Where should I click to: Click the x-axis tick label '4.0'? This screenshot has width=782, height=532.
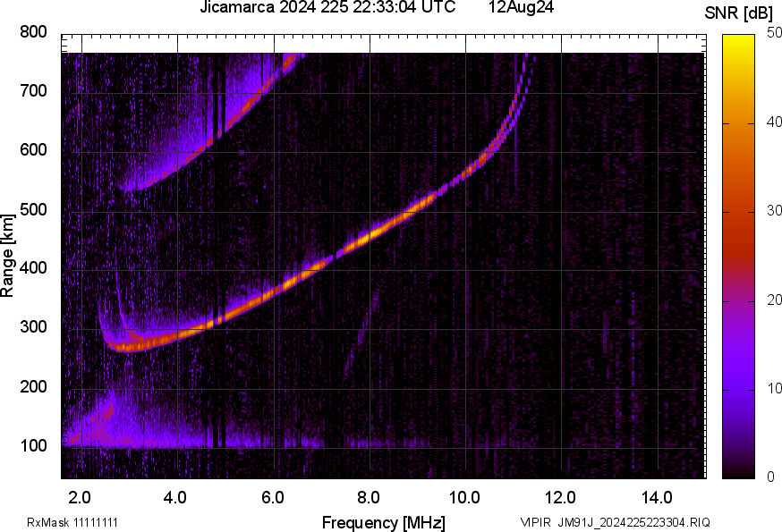175,497
